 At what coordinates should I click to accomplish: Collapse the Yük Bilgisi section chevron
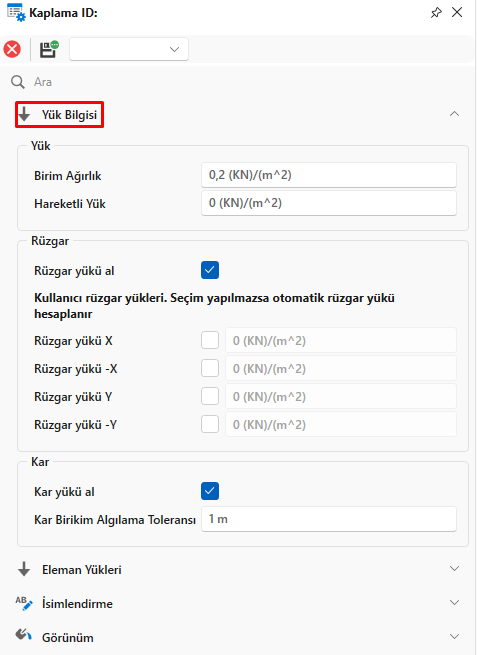[454, 114]
